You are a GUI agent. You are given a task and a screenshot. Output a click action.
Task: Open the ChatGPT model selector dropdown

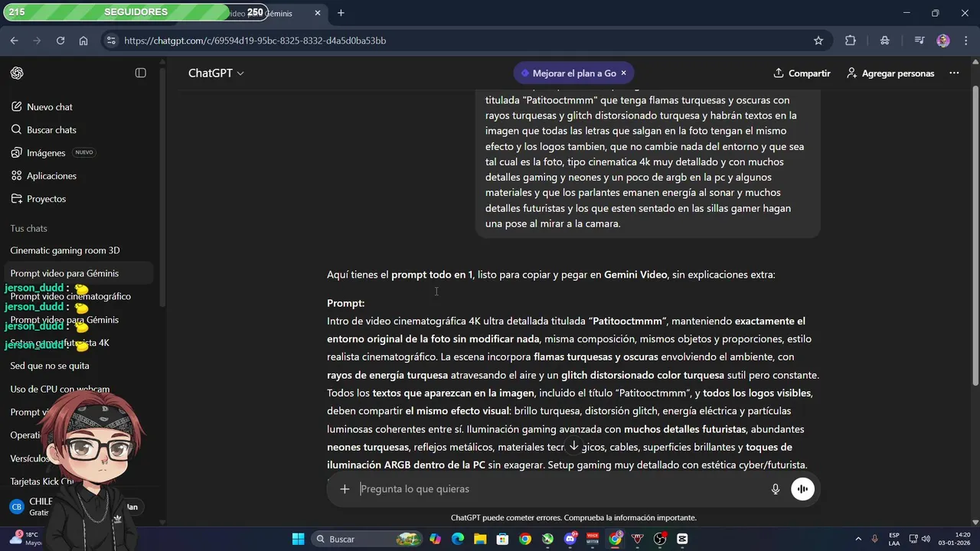coord(216,73)
